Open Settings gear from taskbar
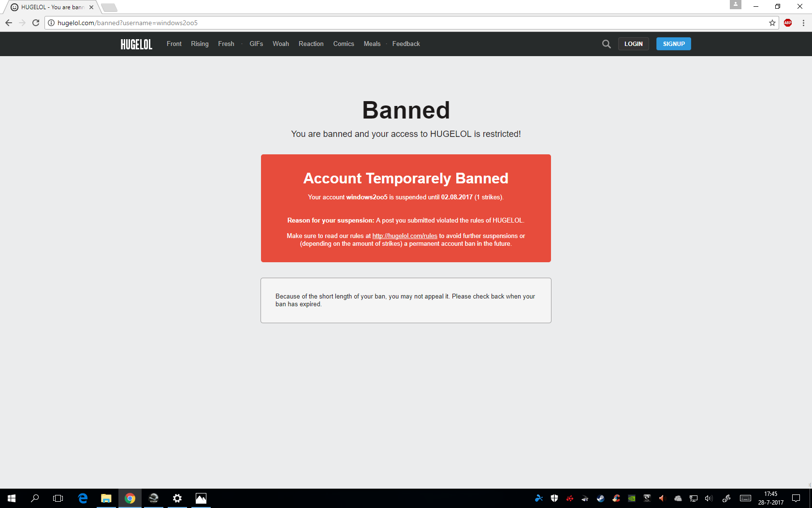 [x=177, y=498]
